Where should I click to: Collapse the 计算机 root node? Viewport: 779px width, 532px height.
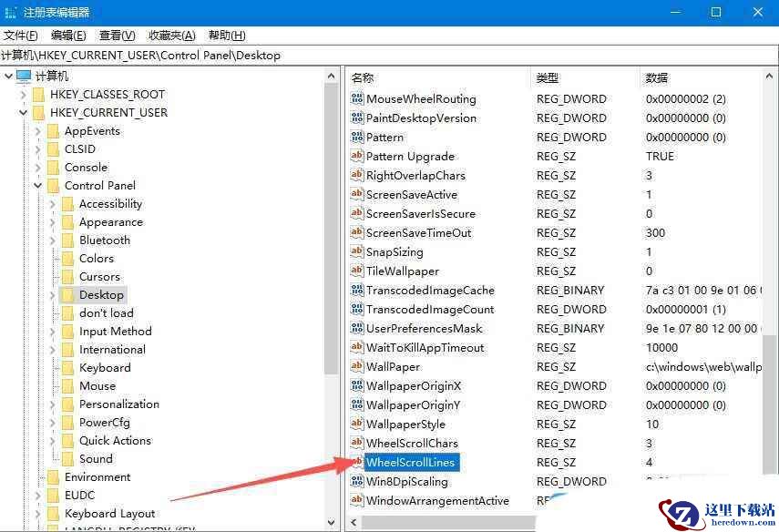pyautogui.click(x=8, y=76)
